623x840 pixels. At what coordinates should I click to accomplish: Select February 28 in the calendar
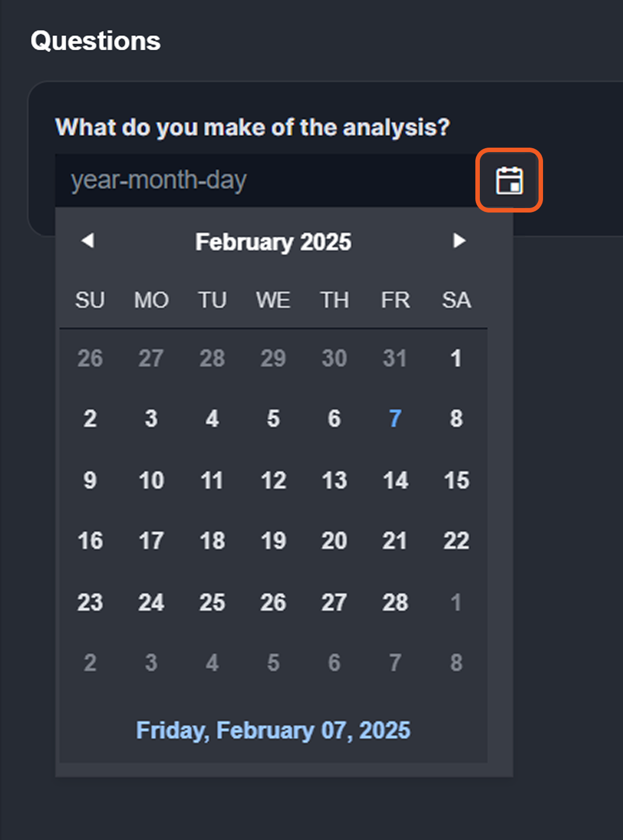point(394,602)
